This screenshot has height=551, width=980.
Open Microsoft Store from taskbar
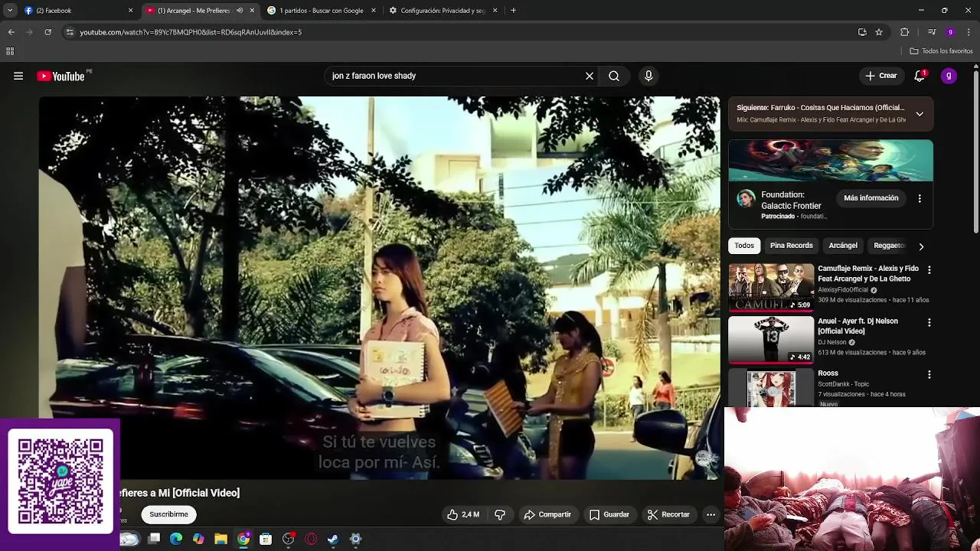(x=266, y=539)
